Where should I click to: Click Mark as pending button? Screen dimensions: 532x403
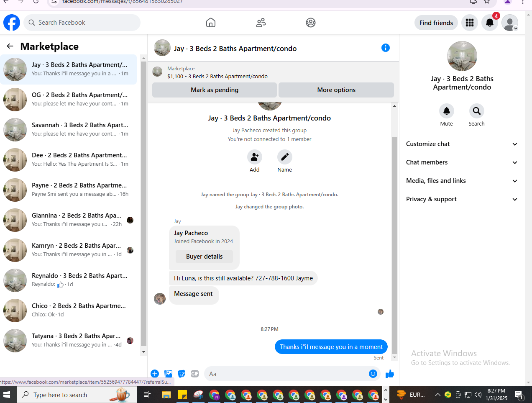tap(215, 90)
